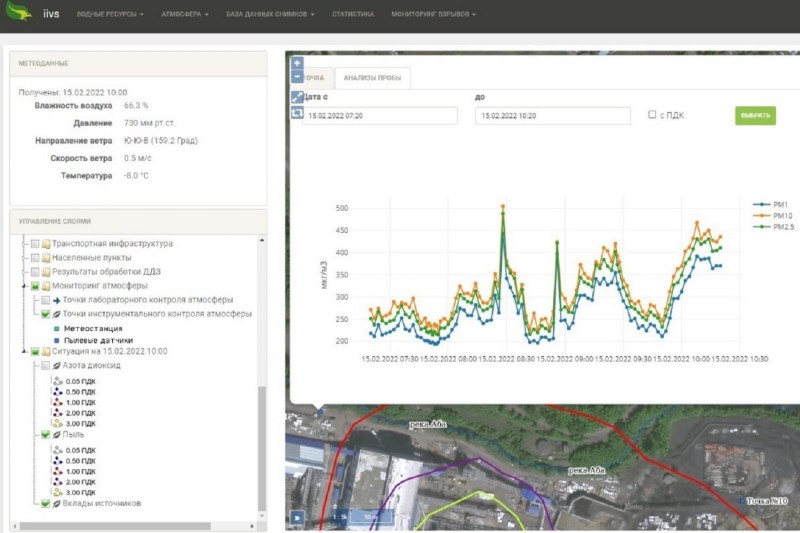Enable the Азота диоксид layer checkbox

pos(45,366)
